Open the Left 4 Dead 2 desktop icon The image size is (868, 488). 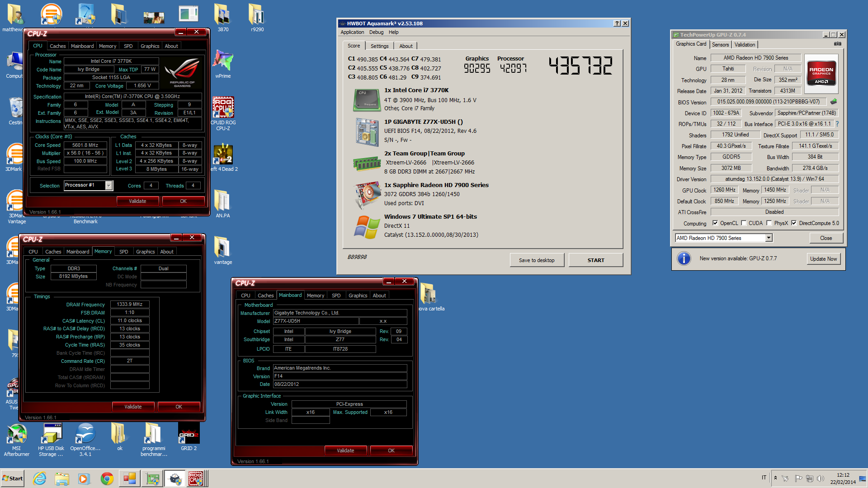(224, 157)
